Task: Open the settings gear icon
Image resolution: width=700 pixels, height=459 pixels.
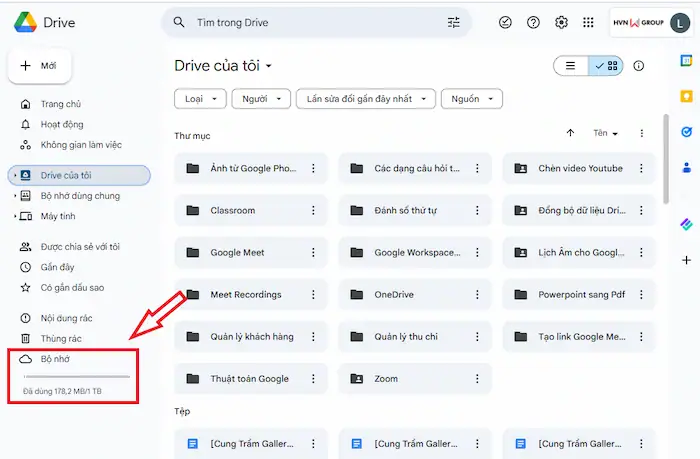Action: coord(561,22)
